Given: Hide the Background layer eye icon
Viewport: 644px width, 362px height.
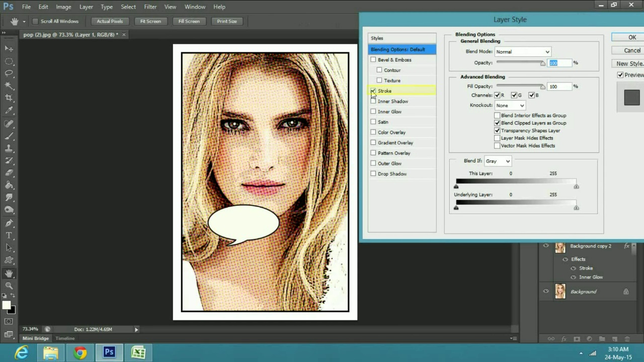Looking at the screenshot, I should tap(546, 291).
